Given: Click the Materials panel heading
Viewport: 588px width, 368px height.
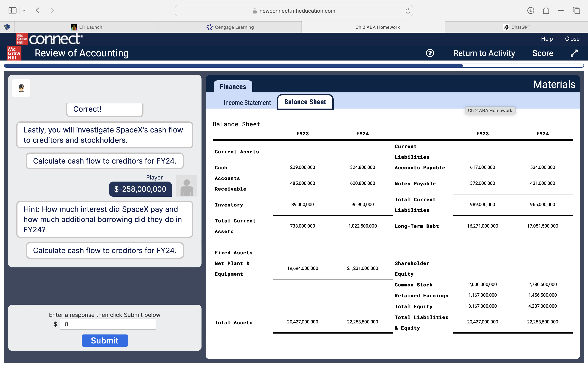Looking at the screenshot, I should click(x=554, y=84).
